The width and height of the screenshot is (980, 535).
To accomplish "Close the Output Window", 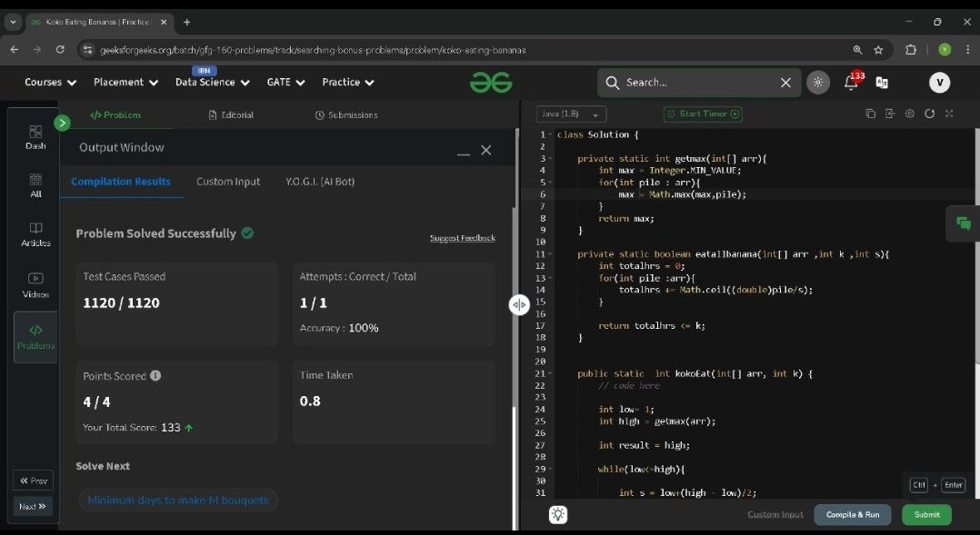I will click(486, 150).
